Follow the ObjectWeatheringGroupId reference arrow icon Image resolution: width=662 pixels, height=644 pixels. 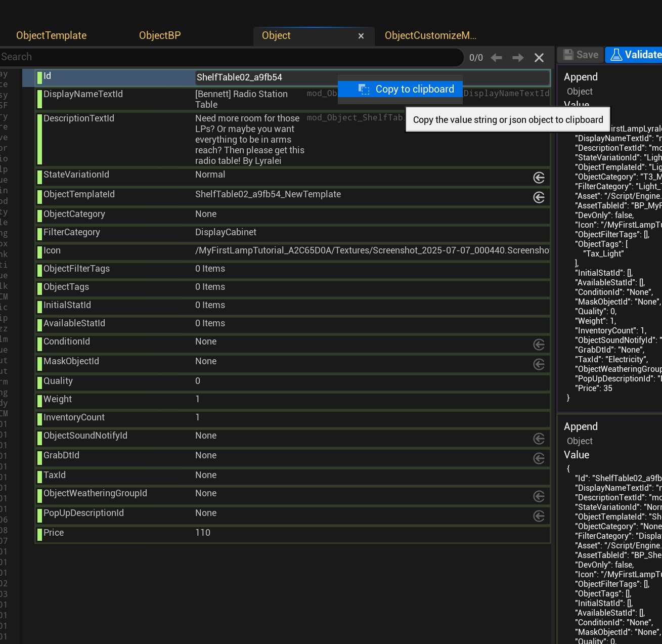point(539,496)
